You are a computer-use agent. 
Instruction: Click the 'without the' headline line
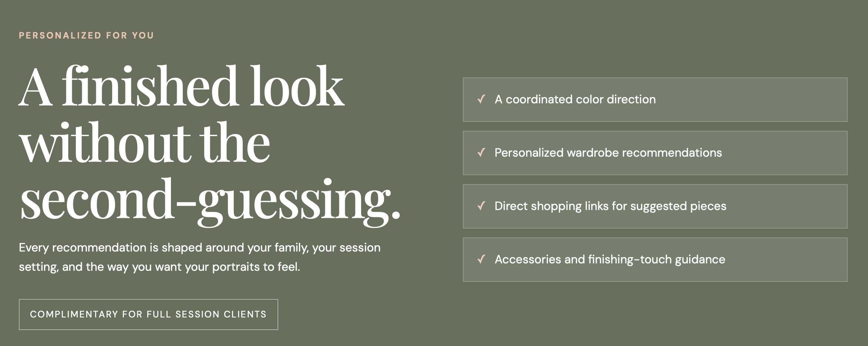[x=145, y=143]
